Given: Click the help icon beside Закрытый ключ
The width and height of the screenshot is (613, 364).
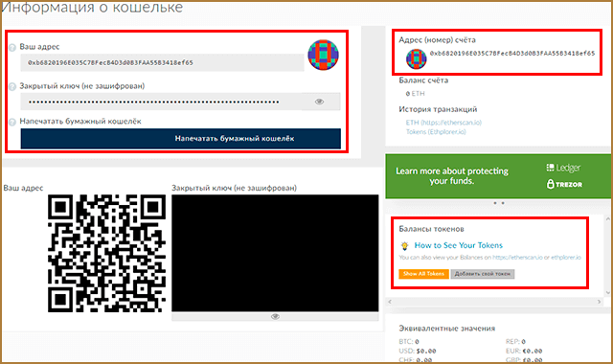Looking at the screenshot, I should tap(12, 87).
